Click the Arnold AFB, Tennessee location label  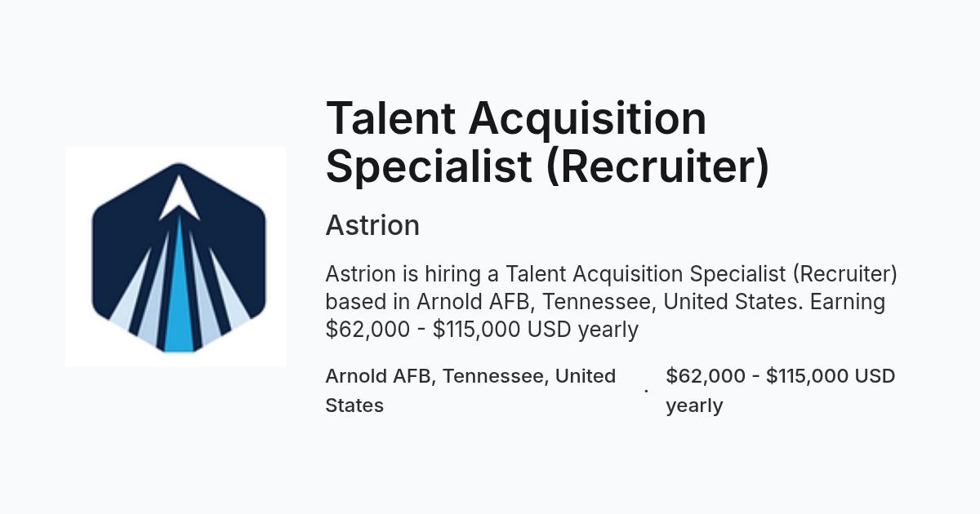(x=470, y=391)
